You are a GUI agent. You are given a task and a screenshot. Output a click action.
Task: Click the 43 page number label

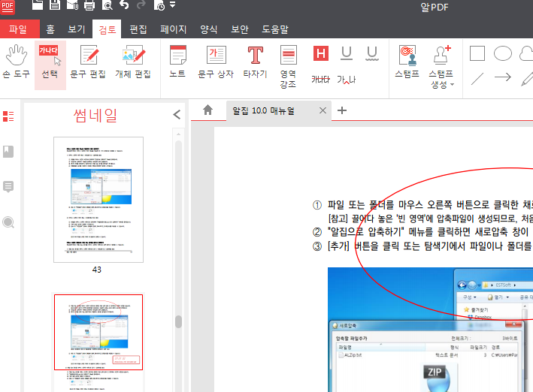coord(97,270)
